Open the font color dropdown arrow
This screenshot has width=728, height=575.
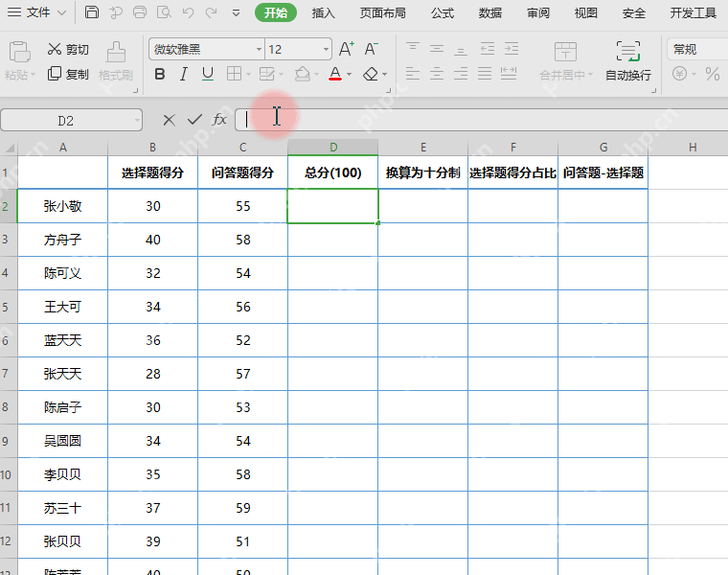[349, 75]
